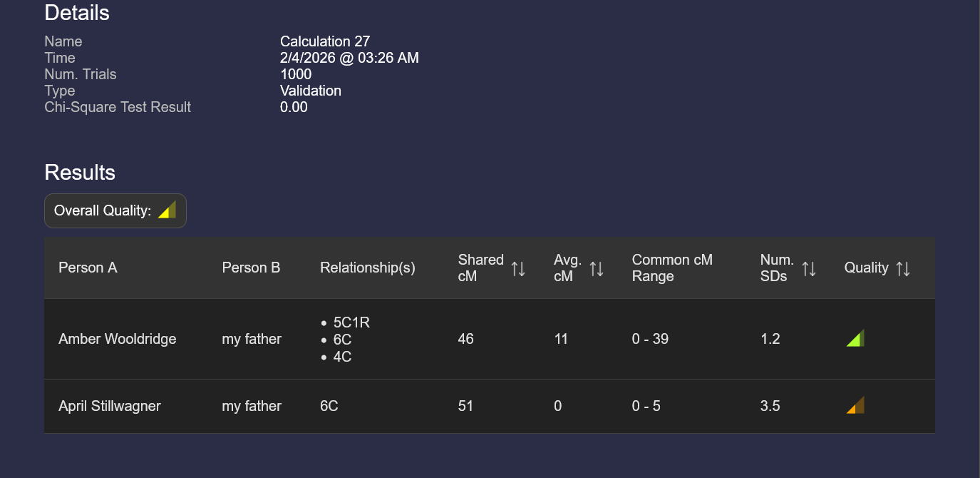Click the Common cM Range header
The image size is (980, 478).
[x=672, y=268]
